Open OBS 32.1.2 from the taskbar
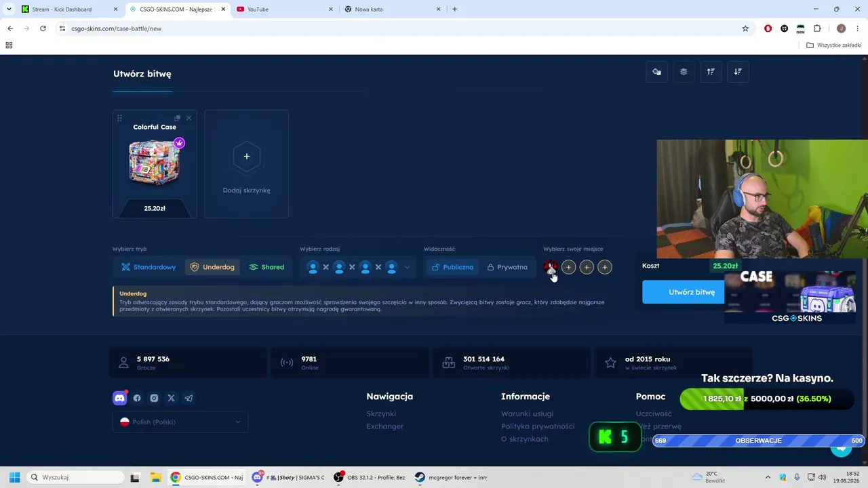The image size is (868, 488). tap(370, 477)
